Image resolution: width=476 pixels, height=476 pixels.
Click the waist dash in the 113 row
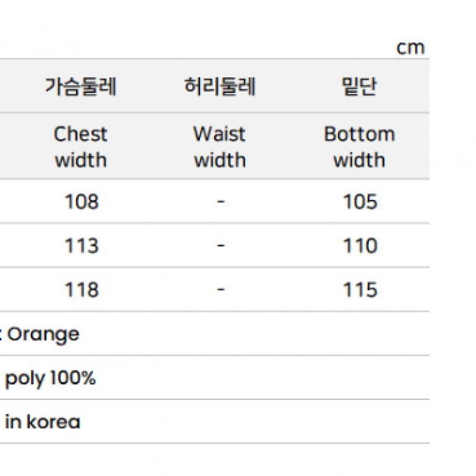tap(221, 245)
